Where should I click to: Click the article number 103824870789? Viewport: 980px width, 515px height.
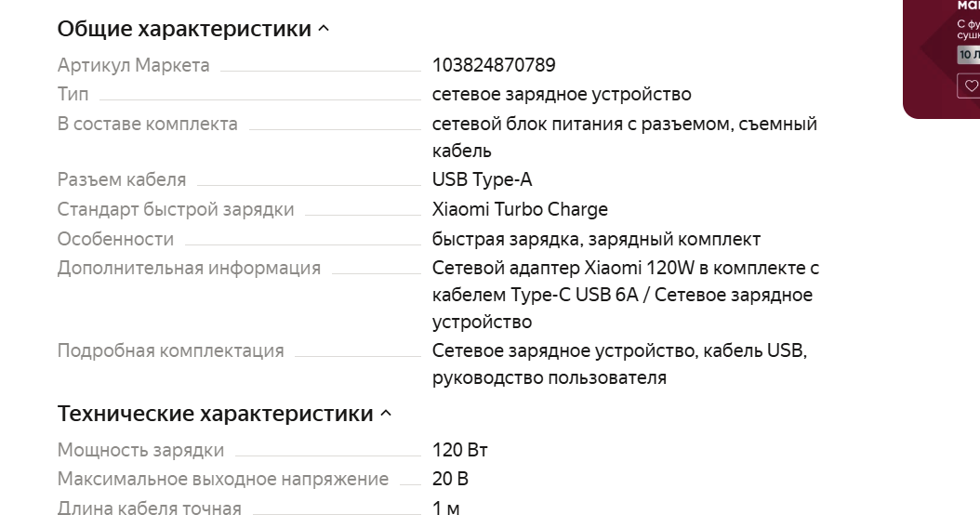(x=494, y=65)
